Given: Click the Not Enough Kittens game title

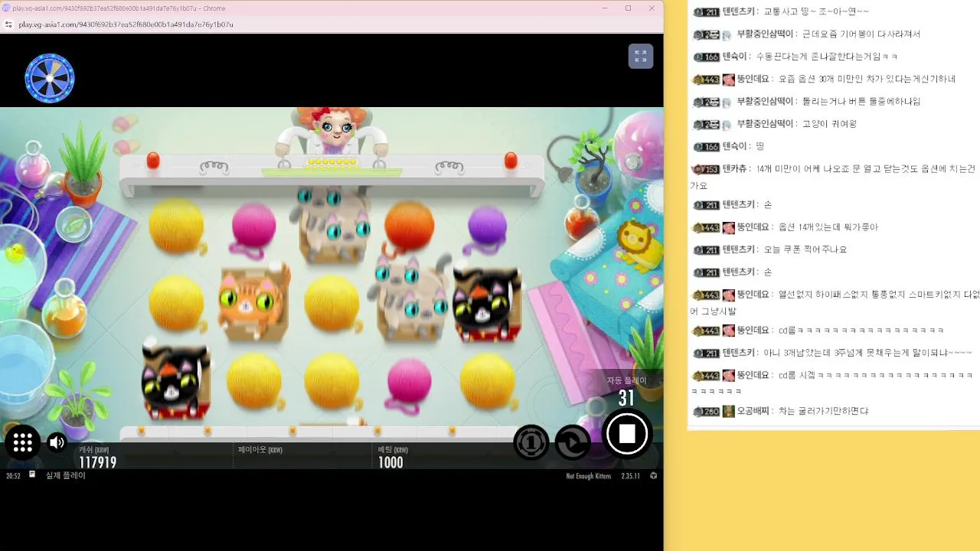Looking at the screenshot, I should 588,476.
